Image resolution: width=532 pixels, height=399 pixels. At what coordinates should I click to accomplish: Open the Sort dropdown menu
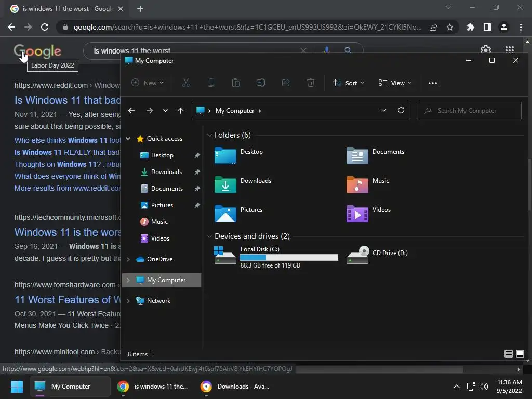pos(348,83)
